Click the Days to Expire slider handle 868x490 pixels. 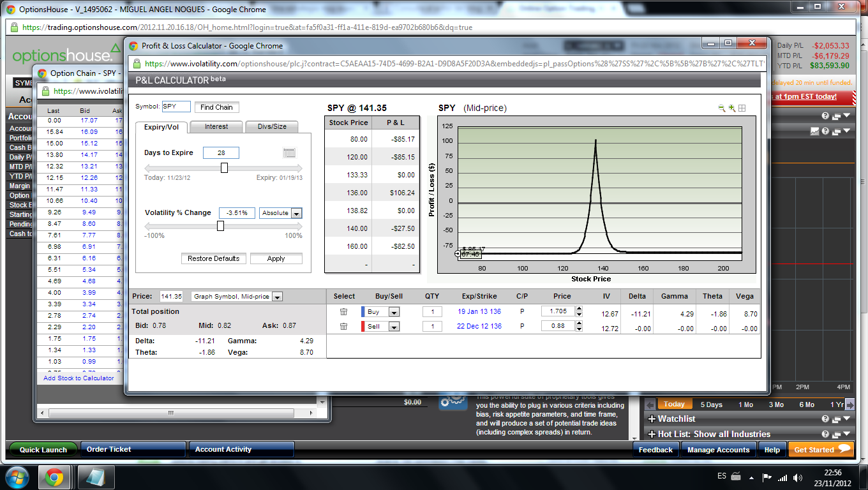tap(224, 168)
